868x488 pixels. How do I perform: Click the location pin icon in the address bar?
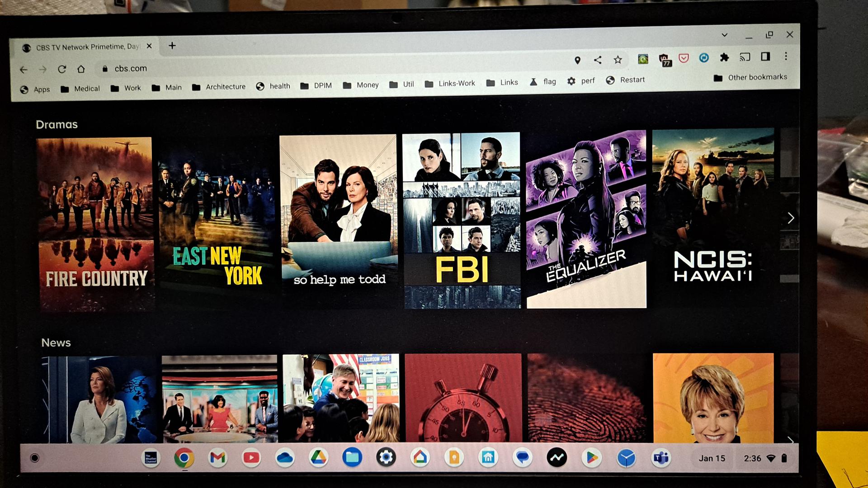pyautogui.click(x=577, y=60)
